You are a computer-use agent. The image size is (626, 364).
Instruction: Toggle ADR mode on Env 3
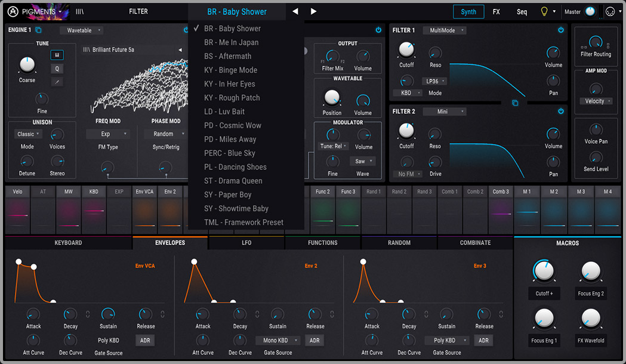483,341
